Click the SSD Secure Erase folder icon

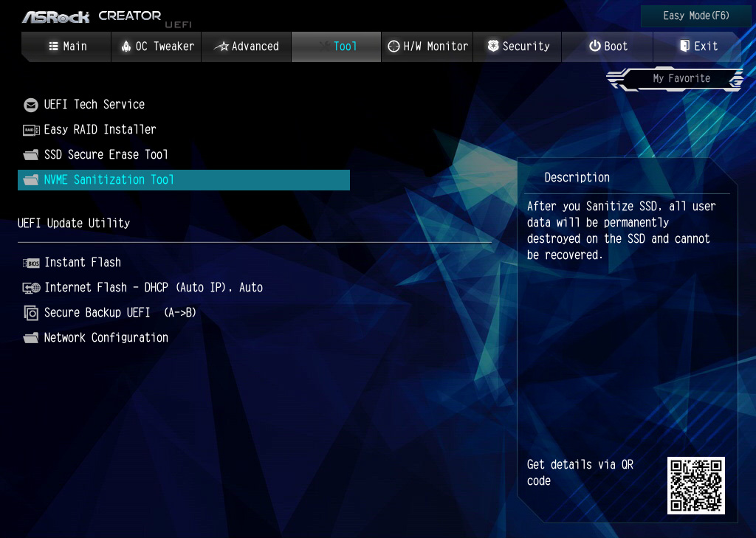pyautogui.click(x=31, y=155)
